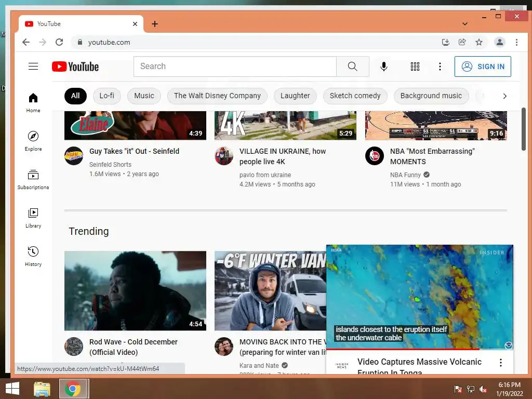Open Subscriptions in the sidebar
Viewport: 532px width, 399px height.
tap(33, 179)
